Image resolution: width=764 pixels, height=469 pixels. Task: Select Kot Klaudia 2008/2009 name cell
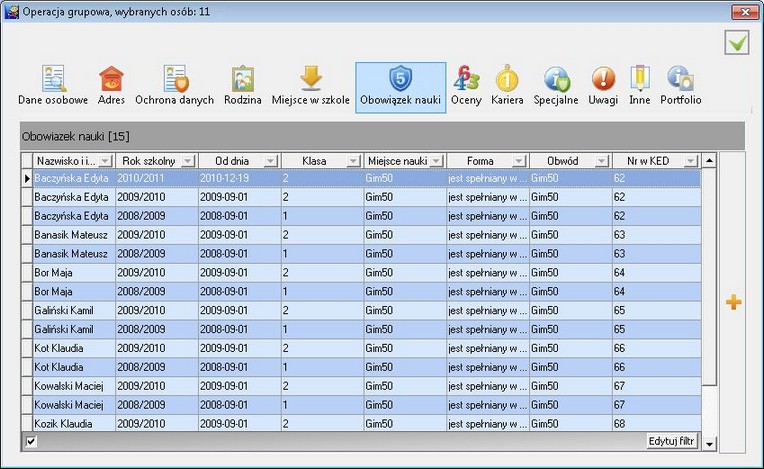coord(74,367)
